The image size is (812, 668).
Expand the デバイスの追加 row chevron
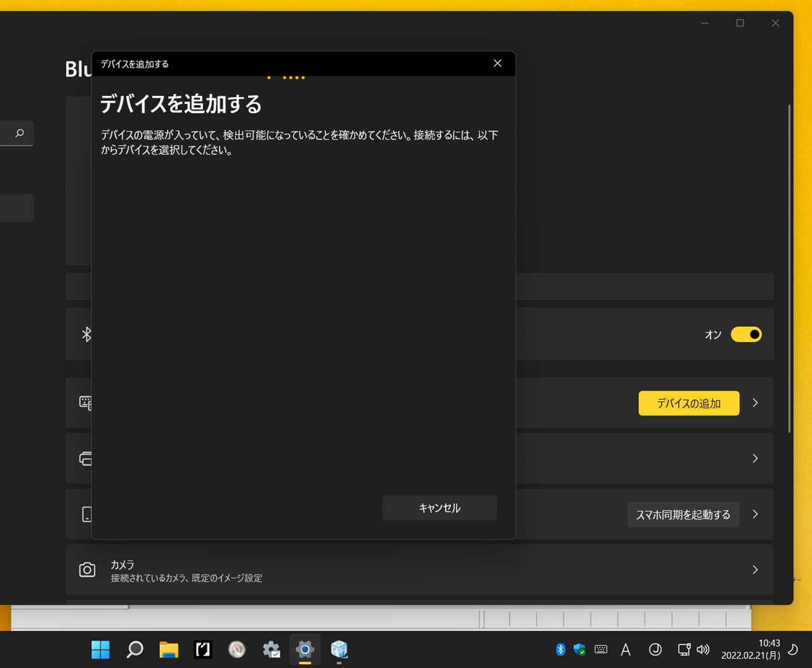(755, 403)
